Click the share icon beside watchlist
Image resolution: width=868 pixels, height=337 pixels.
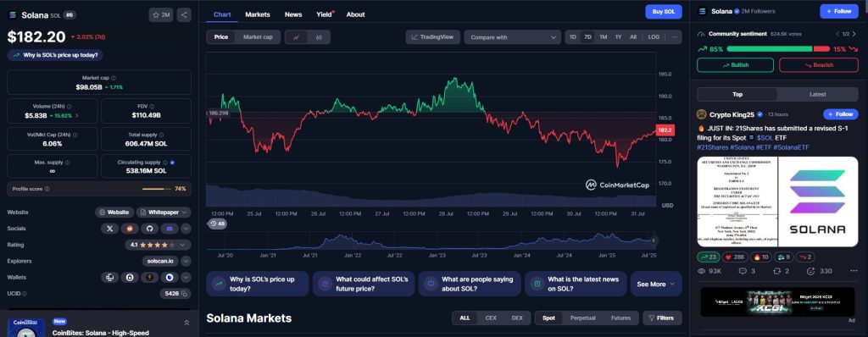[184, 15]
